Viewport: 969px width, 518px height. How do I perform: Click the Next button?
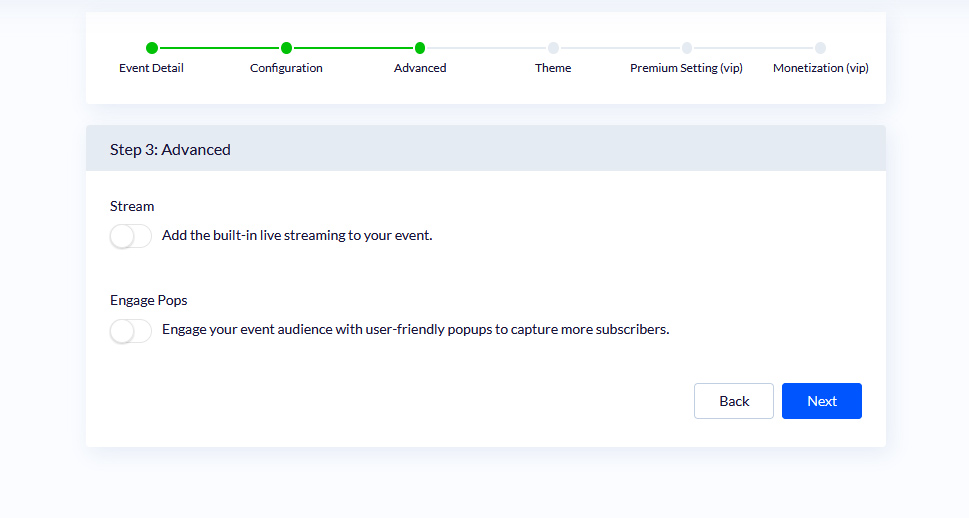[x=821, y=401]
